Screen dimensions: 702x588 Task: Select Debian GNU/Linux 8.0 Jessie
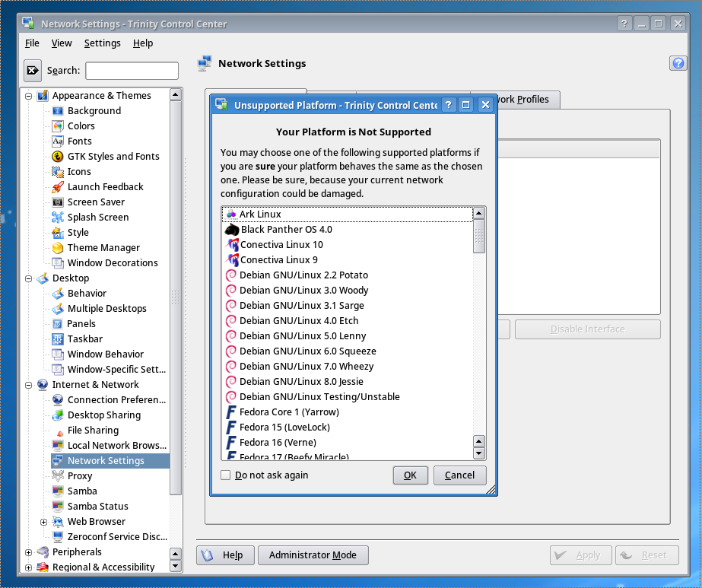click(x=348, y=382)
